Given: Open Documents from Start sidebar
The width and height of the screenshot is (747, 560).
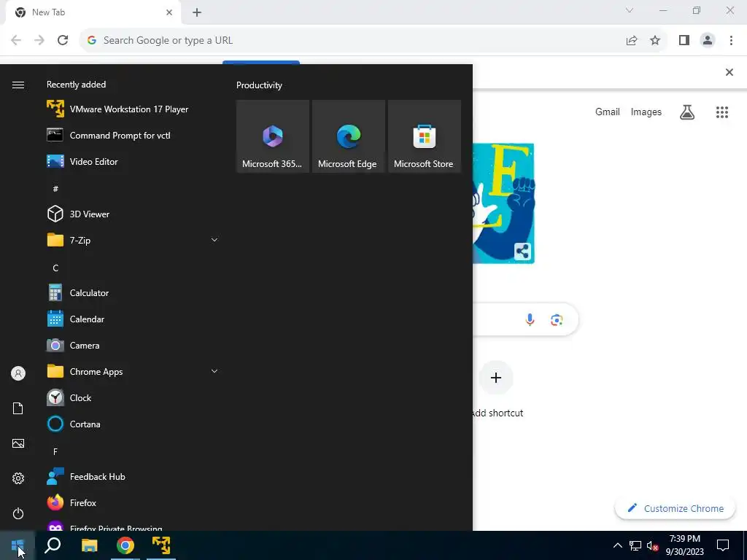Looking at the screenshot, I should pos(18,408).
